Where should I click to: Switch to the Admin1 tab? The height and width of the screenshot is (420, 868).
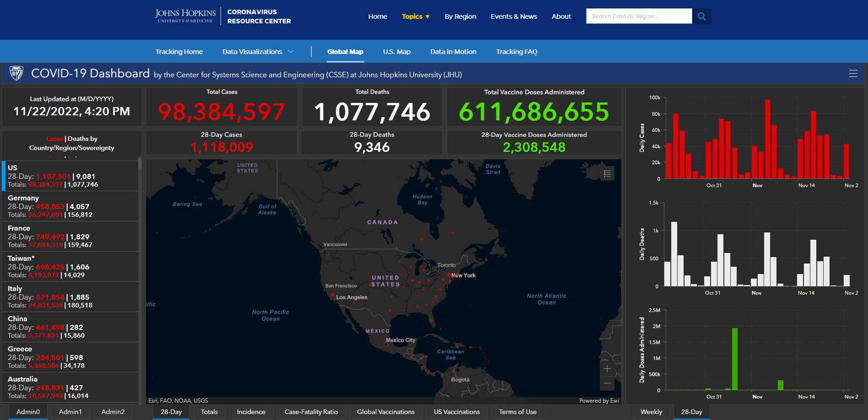pyautogui.click(x=70, y=412)
